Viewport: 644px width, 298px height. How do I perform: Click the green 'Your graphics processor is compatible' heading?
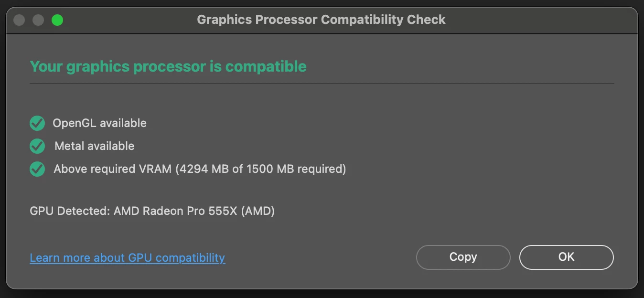(168, 66)
